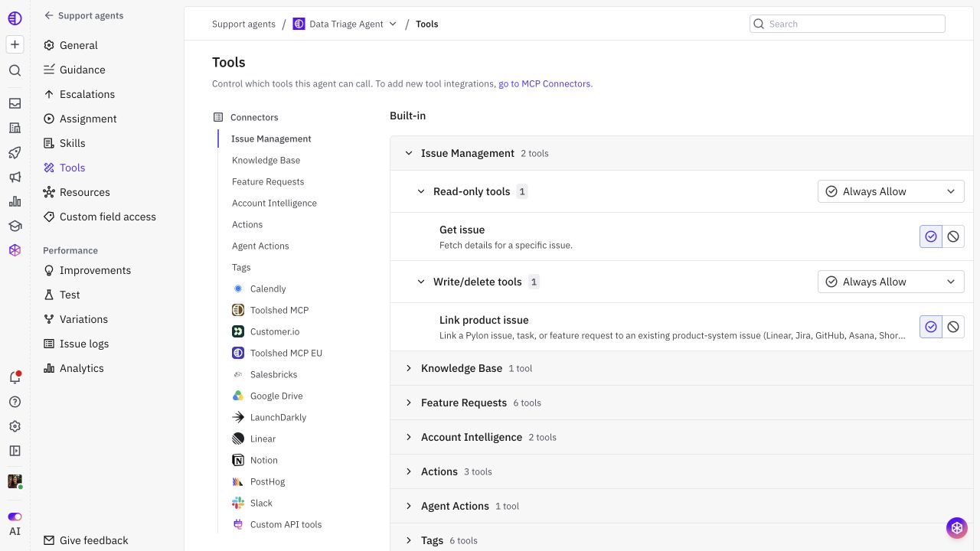
Task: Allow the Get issue tool
Action: pyautogui.click(x=931, y=236)
